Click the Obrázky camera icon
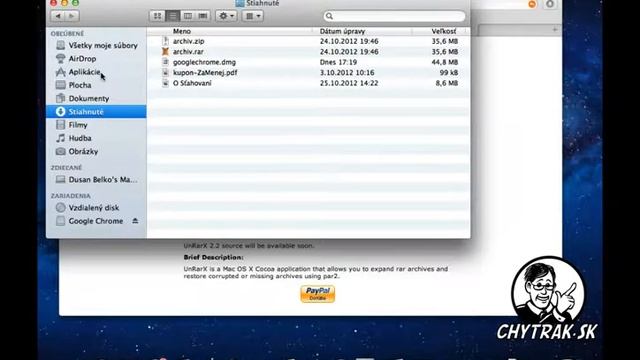Image resolution: width=640 pixels, height=360 pixels. (x=60, y=151)
